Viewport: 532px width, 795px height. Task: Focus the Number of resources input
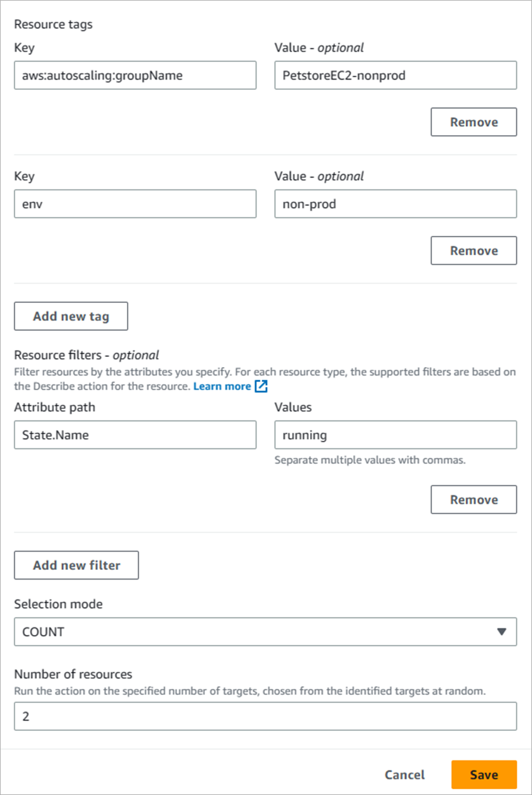point(265,716)
